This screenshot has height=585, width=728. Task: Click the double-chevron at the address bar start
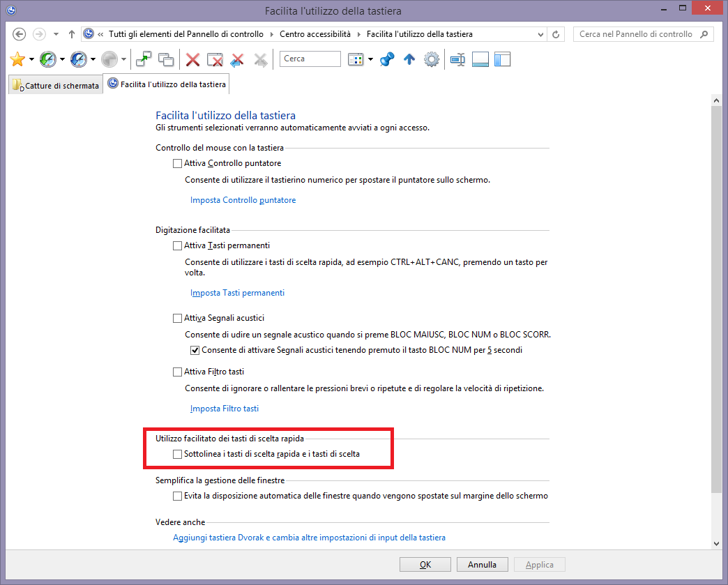coord(100,34)
